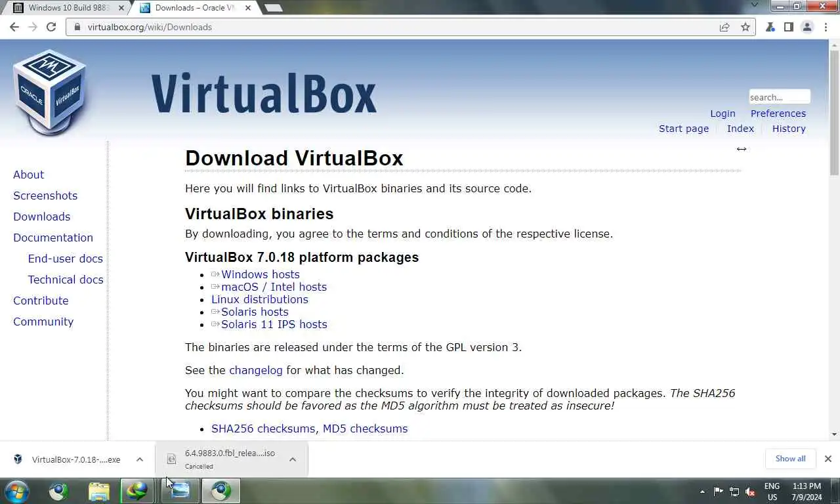Open Screenshots in the sidebar
Screen dimensions: 840x504
click(x=45, y=196)
